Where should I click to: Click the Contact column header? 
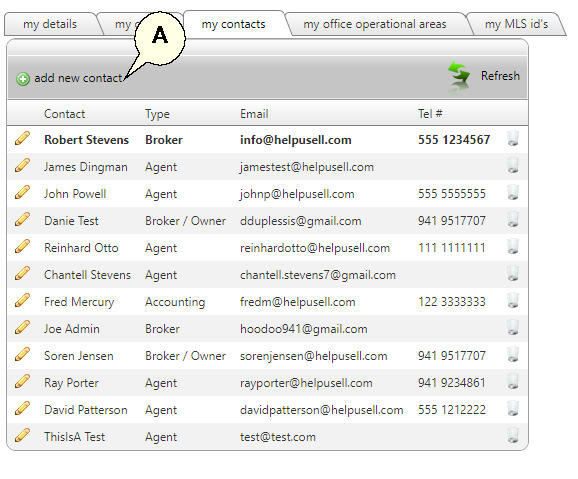pyautogui.click(x=65, y=114)
